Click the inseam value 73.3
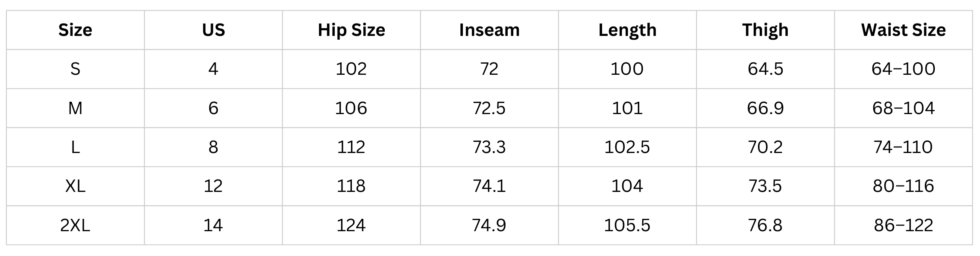The height and width of the screenshot is (256, 980). (489, 147)
